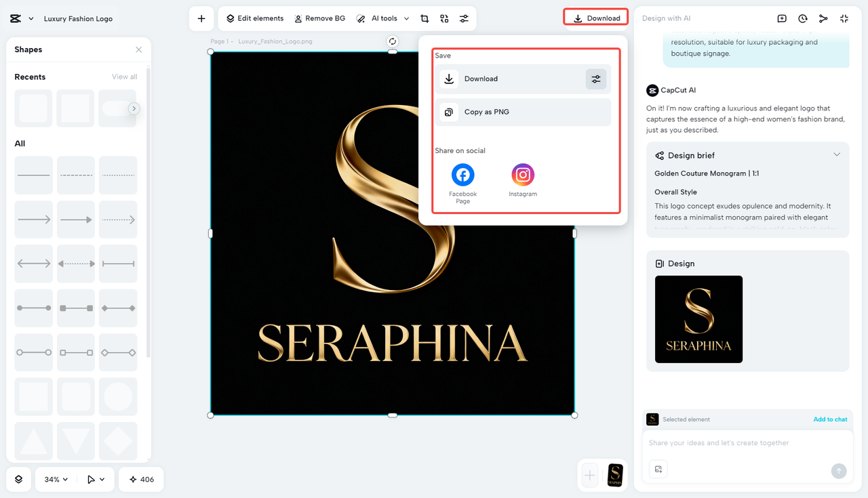Share the design via the share icon

coord(823,18)
